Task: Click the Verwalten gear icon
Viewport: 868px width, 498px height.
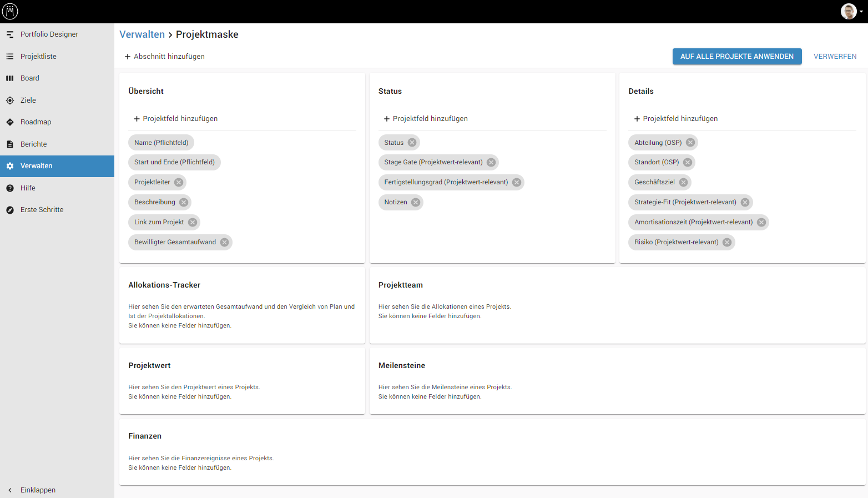Action: click(x=10, y=166)
